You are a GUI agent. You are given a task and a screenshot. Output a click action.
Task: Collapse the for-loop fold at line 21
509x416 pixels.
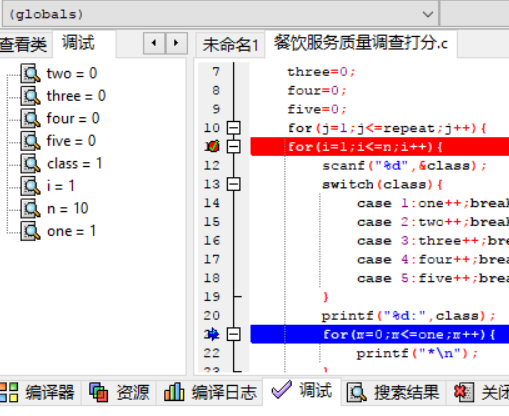(234, 334)
